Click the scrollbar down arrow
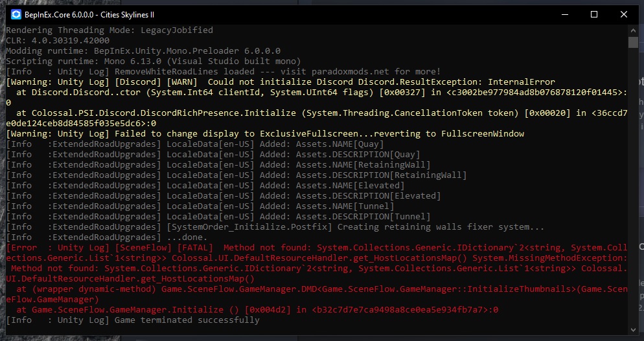Screen dimensions: 644x341 click(633, 329)
